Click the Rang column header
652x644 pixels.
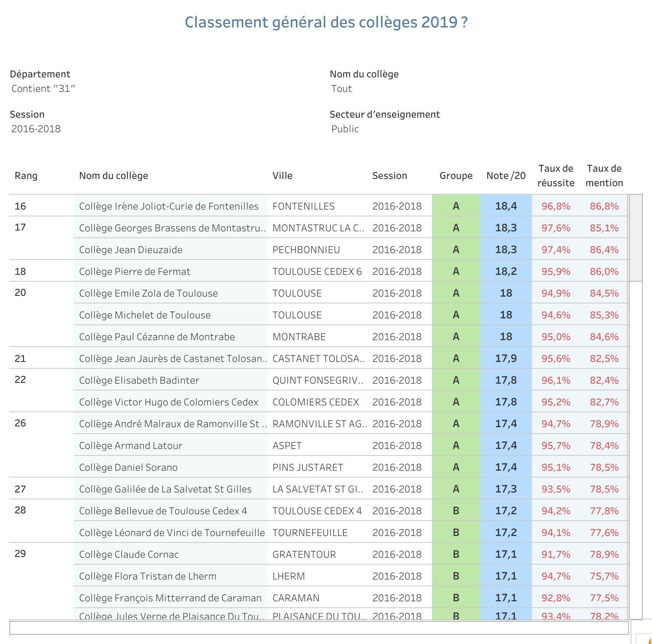[x=26, y=176]
